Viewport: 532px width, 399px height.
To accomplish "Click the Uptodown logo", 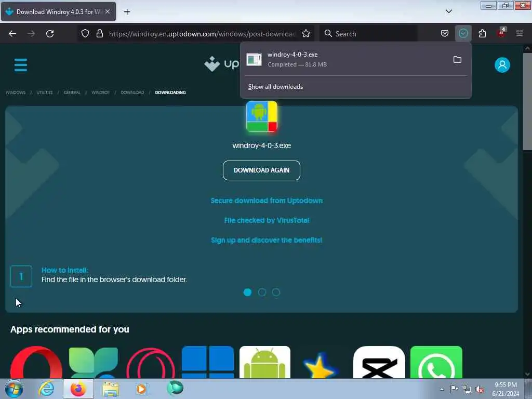I will click(221, 63).
